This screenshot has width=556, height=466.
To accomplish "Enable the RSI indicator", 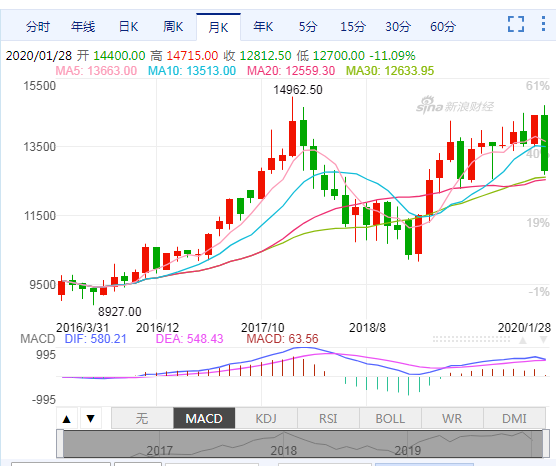I will click(x=328, y=418).
